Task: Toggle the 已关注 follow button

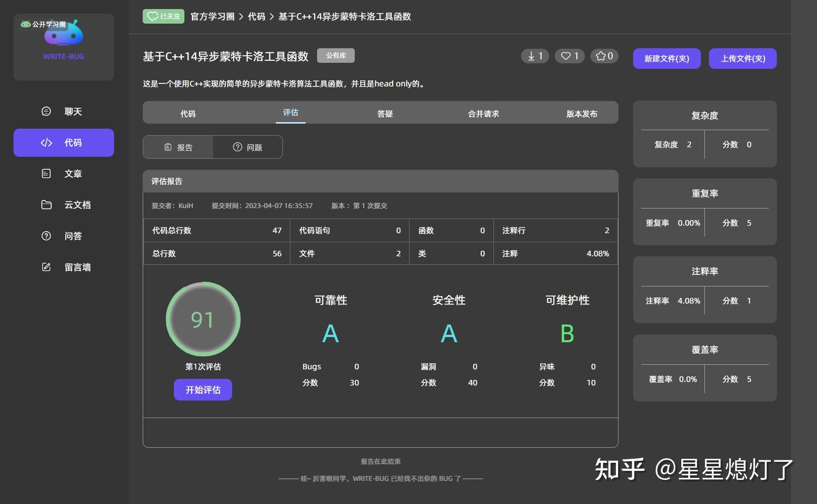Action: (x=164, y=17)
